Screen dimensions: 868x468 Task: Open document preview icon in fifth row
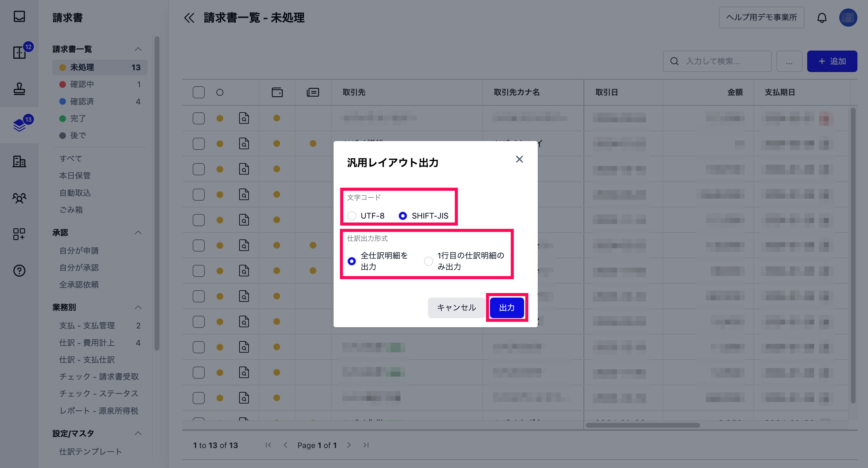(x=244, y=220)
